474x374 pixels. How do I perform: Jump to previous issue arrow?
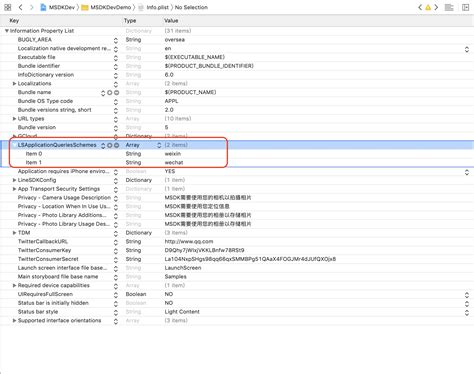tap(420, 7)
